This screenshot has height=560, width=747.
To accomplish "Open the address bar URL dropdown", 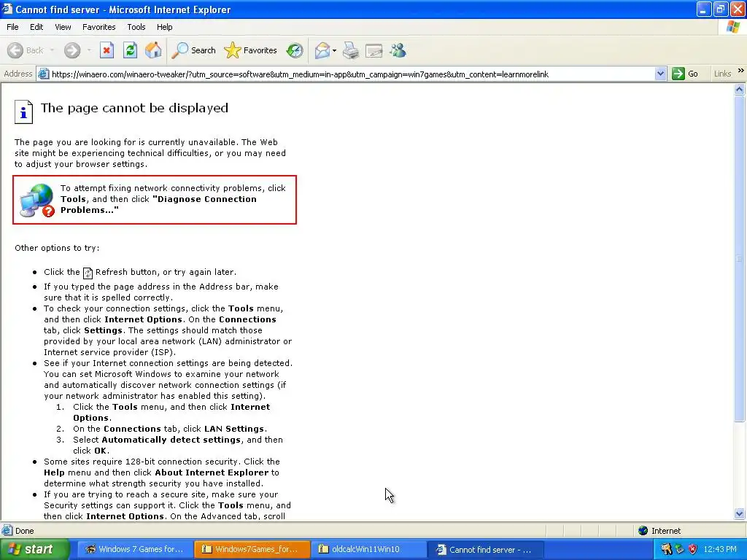I will coord(660,74).
